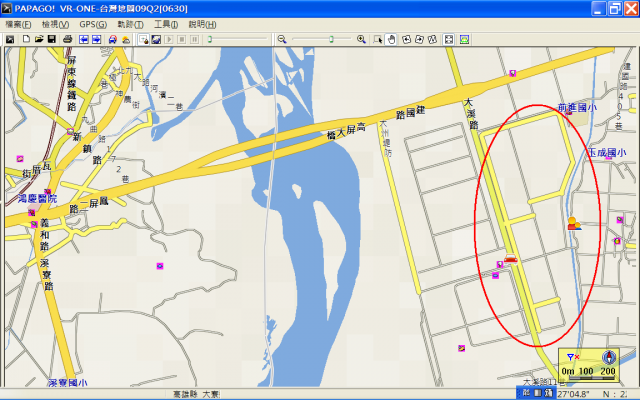
Task: Click the pink POI marker beside the red car
Action: pyautogui.click(x=500, y=265)
